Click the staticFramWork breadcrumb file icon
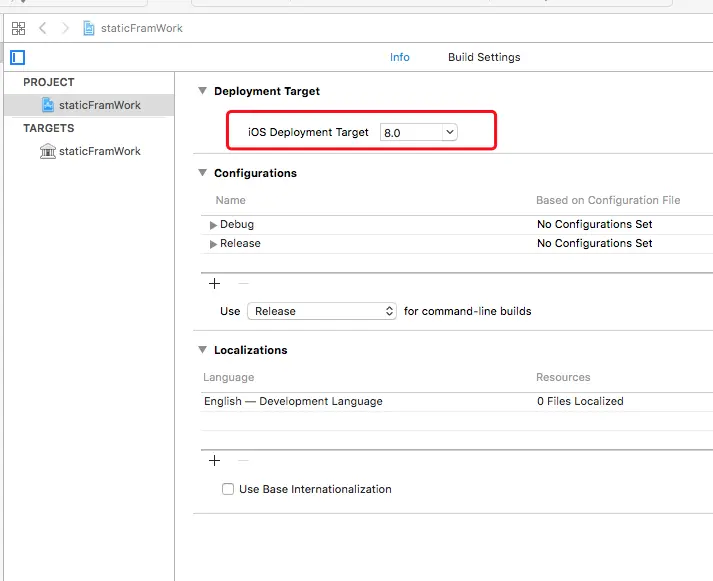 click(89, 28)
